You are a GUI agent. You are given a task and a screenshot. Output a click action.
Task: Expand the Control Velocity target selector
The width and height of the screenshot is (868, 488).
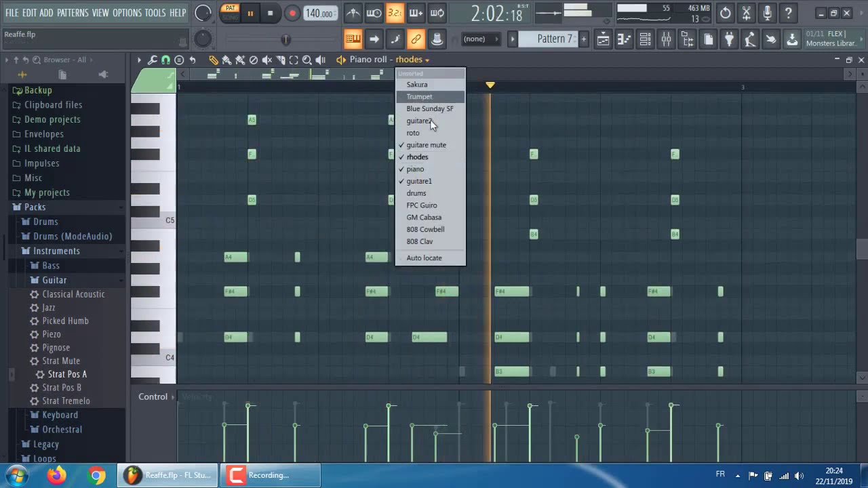point(173,397)
